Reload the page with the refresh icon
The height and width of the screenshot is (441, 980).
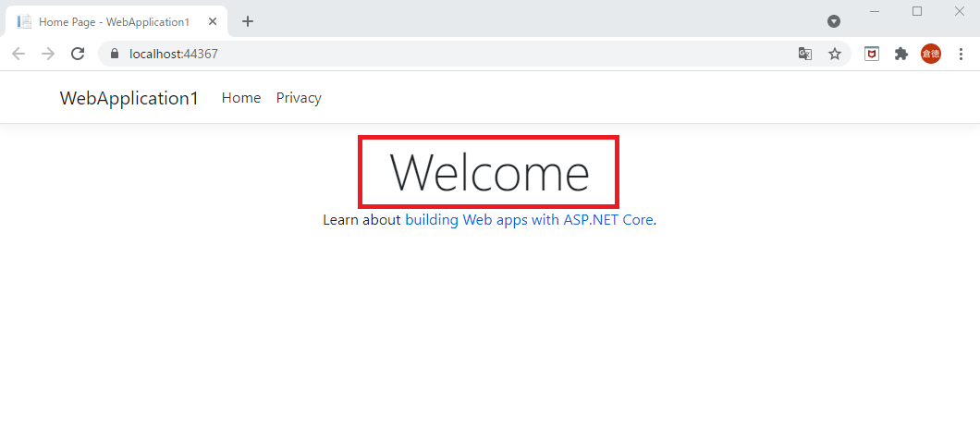78,54
